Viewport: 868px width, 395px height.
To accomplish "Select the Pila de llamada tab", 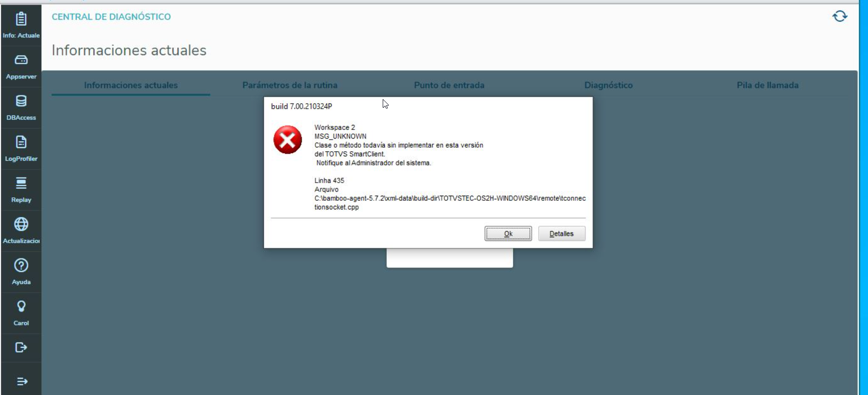I will point(767,85).
